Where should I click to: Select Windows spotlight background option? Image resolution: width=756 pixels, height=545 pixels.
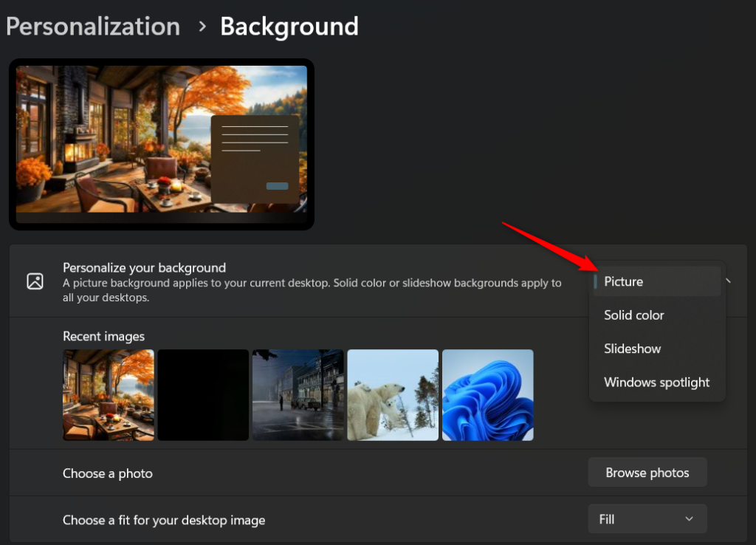click(656, 383)
